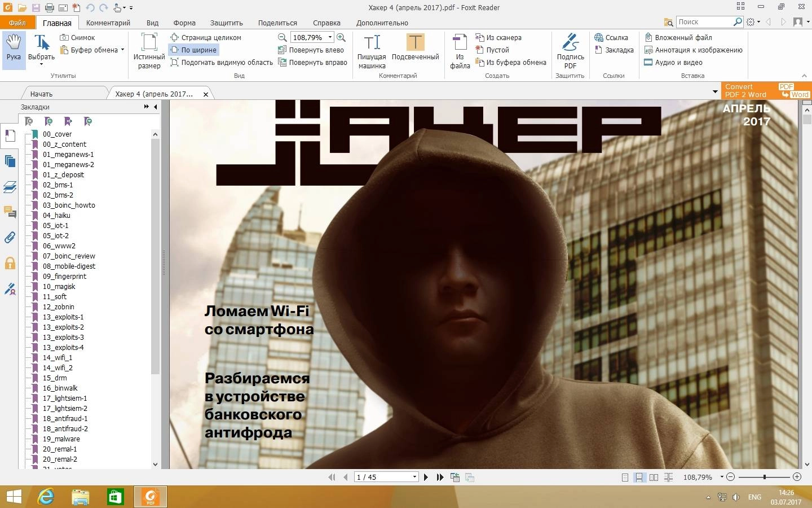This screenshot has width=812, height=508.
Task: Collapse the Закладки panel
Action: tap(156, 107)
